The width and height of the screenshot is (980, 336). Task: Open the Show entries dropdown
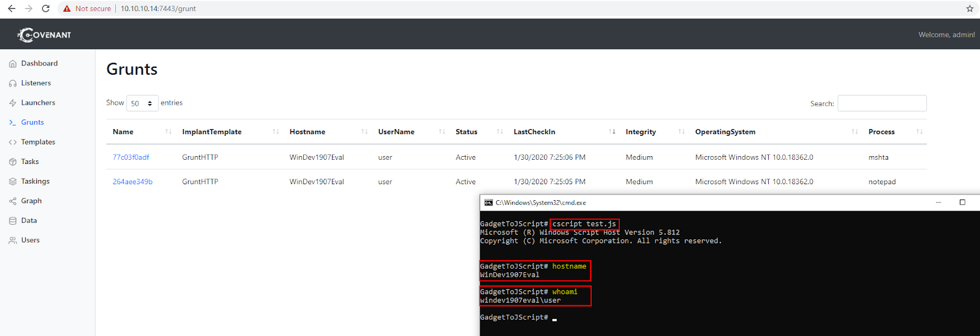coord(142,103)
